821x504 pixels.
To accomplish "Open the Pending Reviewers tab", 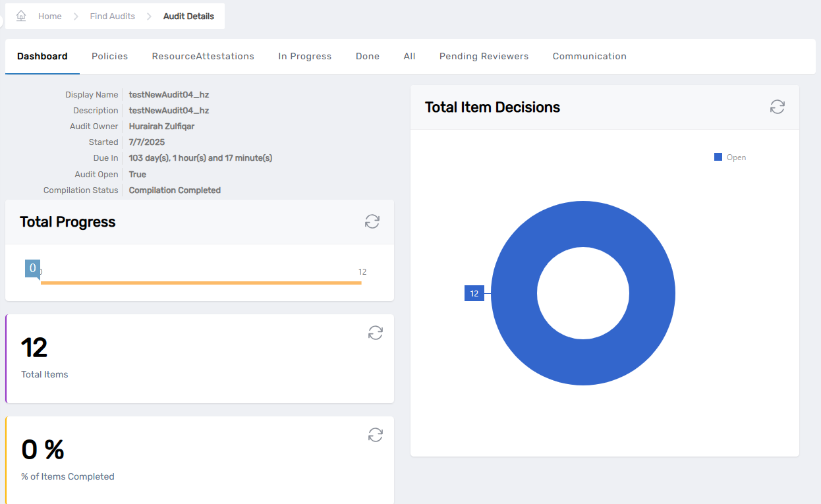I will (484, 56).
